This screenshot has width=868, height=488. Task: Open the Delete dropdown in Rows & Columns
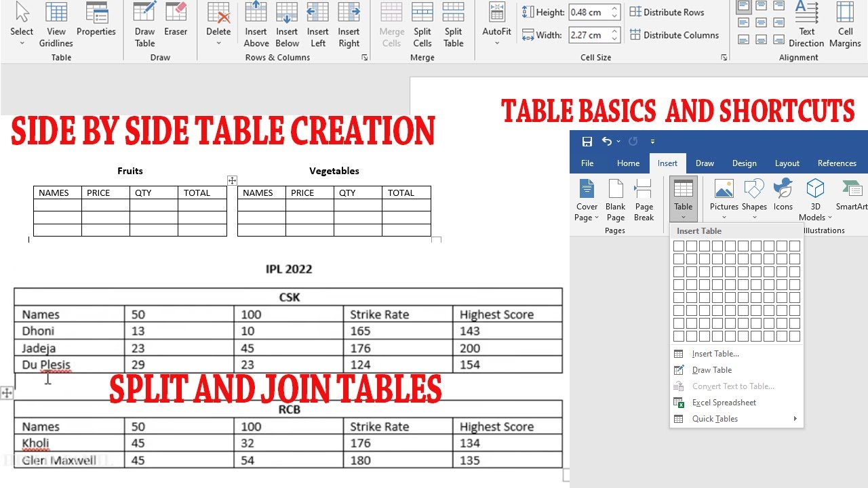218,24
